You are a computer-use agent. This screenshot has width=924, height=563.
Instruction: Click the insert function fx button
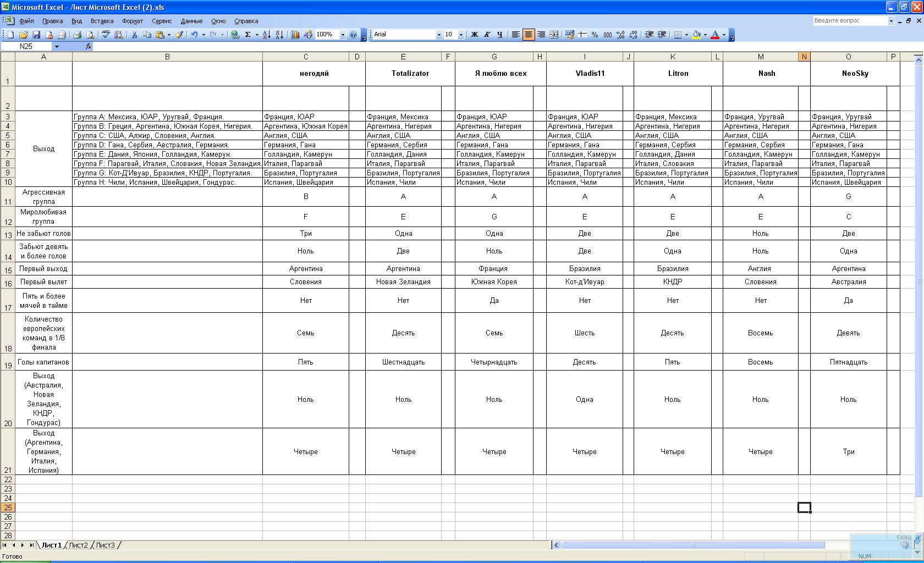(x=89, y=47)
